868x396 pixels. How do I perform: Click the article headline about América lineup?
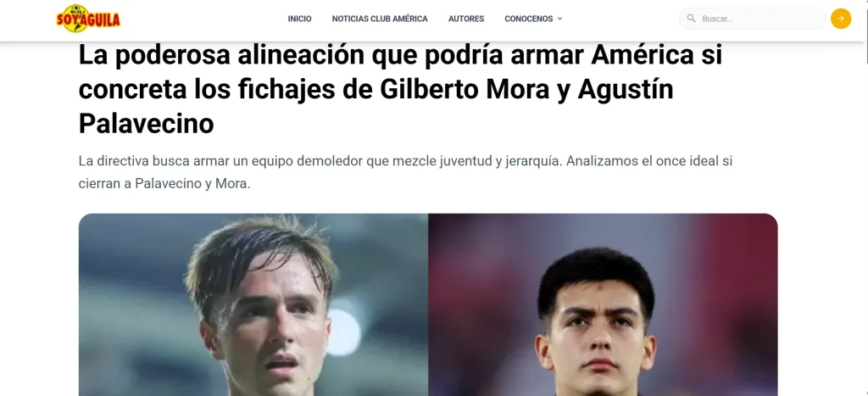coord(400,90)
